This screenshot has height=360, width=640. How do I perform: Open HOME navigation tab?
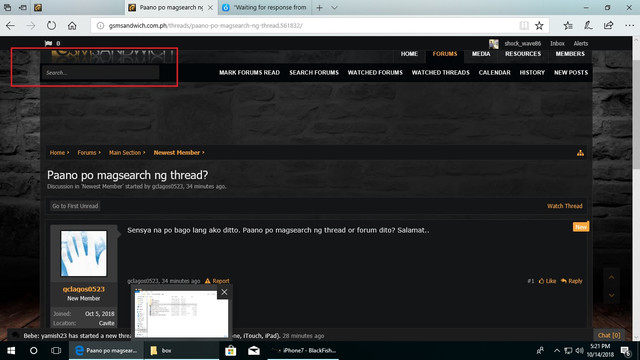[409, 54]
